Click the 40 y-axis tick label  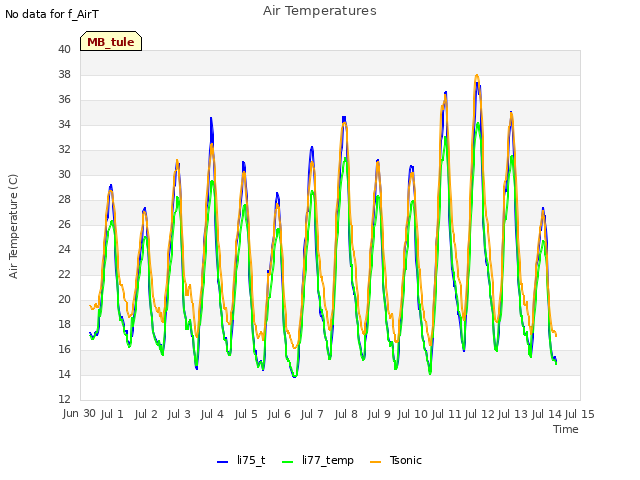(x=64, y=49)
